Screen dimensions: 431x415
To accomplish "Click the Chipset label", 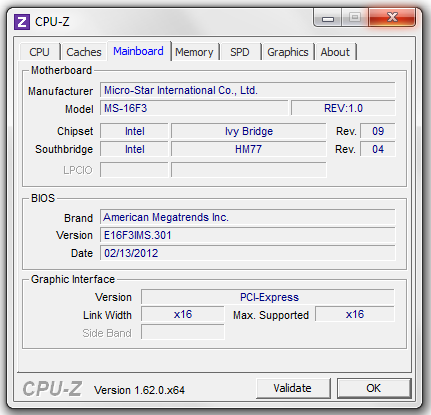I will [x=75, y=131].
